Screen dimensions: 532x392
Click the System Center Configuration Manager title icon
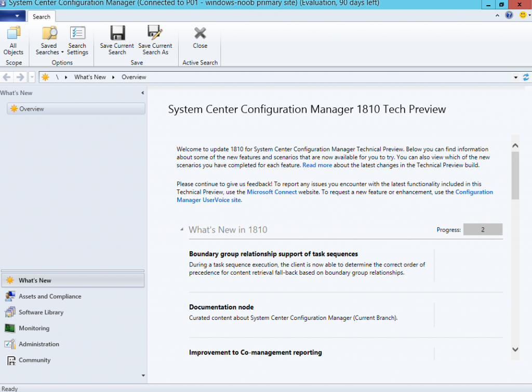(x=3, y=4)
